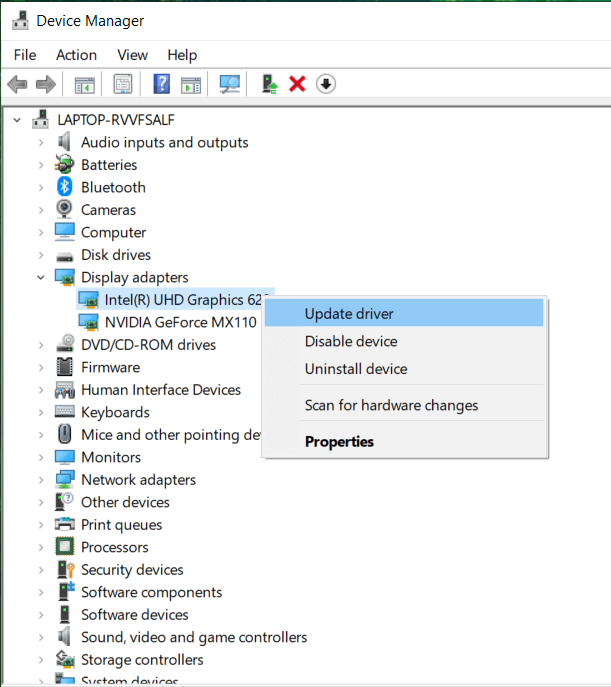Screen dimensions: 611x687
Task: Click the Show/Hide Action Pane toolbar icon
Action: (191, 85)
